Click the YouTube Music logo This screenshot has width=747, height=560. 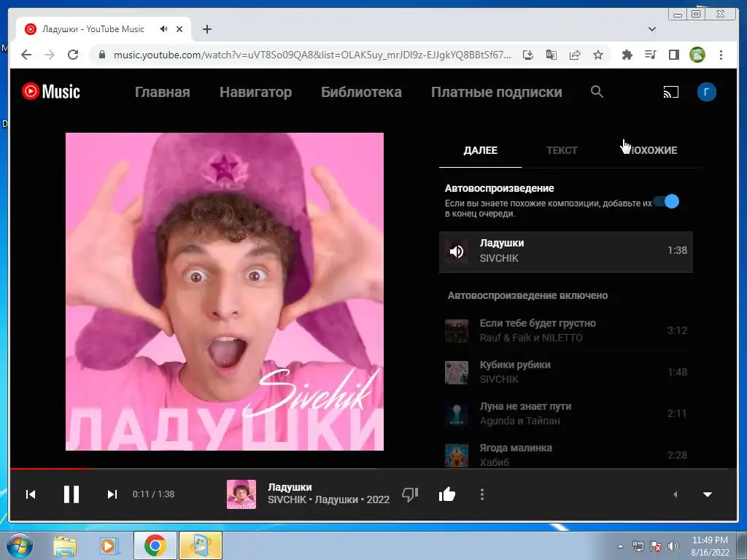tap(51, 91)
